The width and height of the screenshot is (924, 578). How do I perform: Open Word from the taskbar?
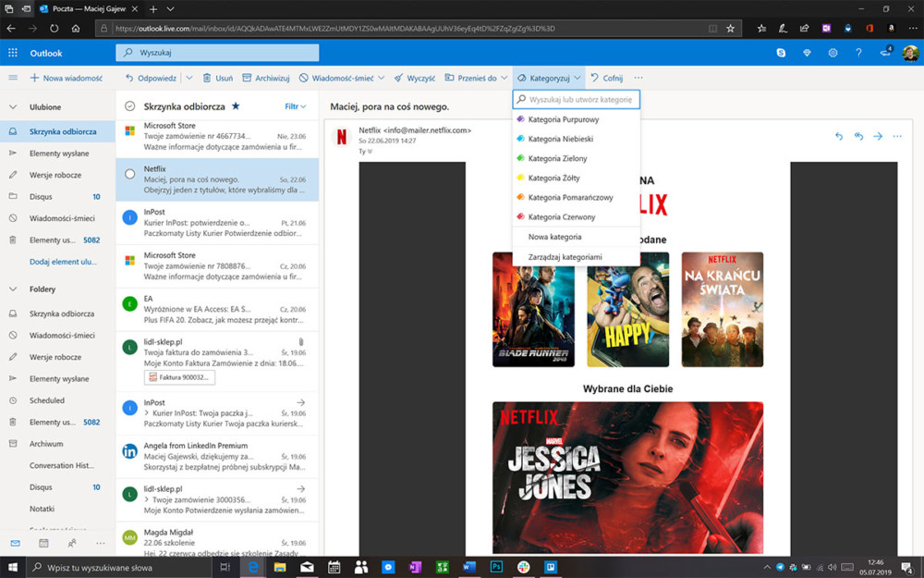469,567
